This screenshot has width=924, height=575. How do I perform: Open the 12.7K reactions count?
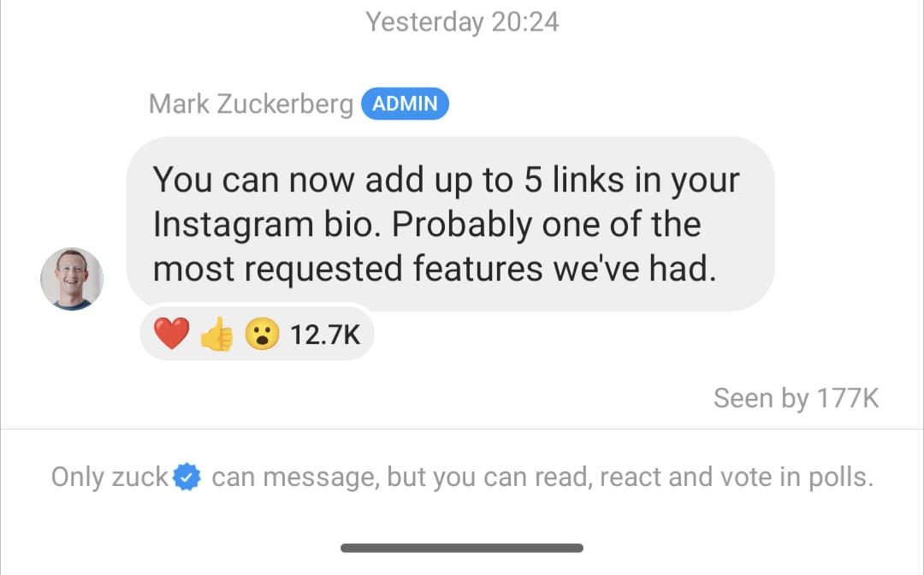325,334
